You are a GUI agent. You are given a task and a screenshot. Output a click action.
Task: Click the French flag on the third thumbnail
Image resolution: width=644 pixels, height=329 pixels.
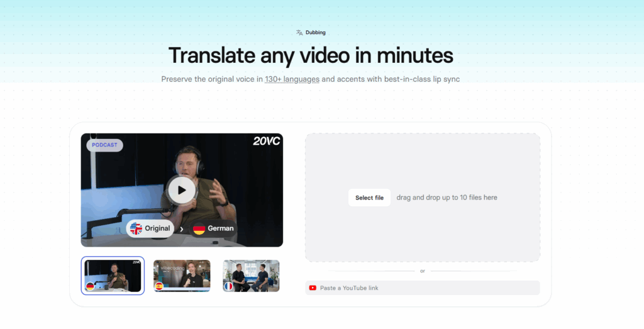coord(228,286)
